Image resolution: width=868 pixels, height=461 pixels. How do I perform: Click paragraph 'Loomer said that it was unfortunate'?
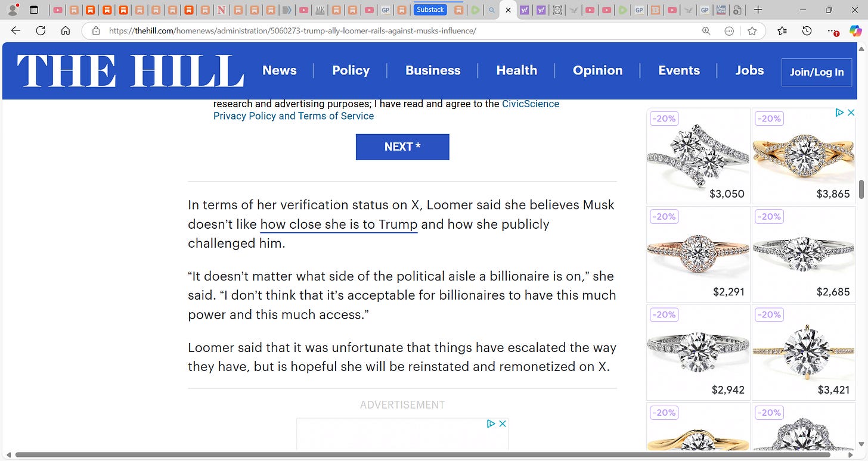[x=402, y=357]
